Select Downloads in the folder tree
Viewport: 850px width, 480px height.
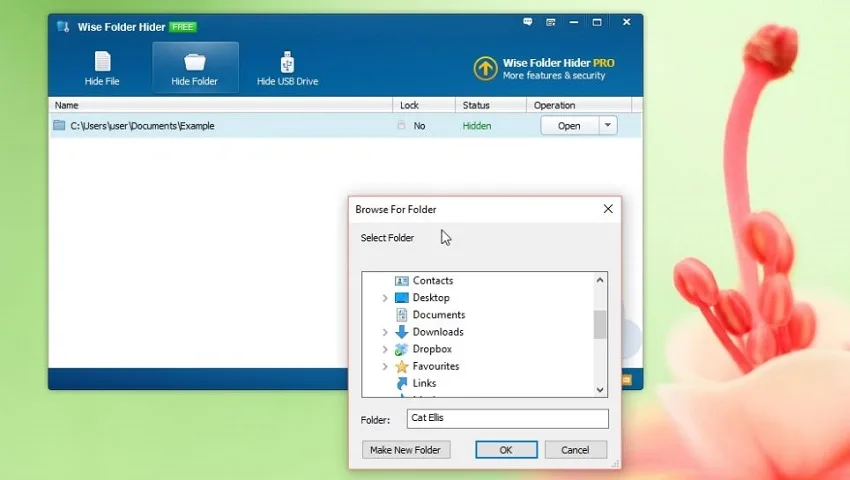pyautogui.click(x=438, y=332)
